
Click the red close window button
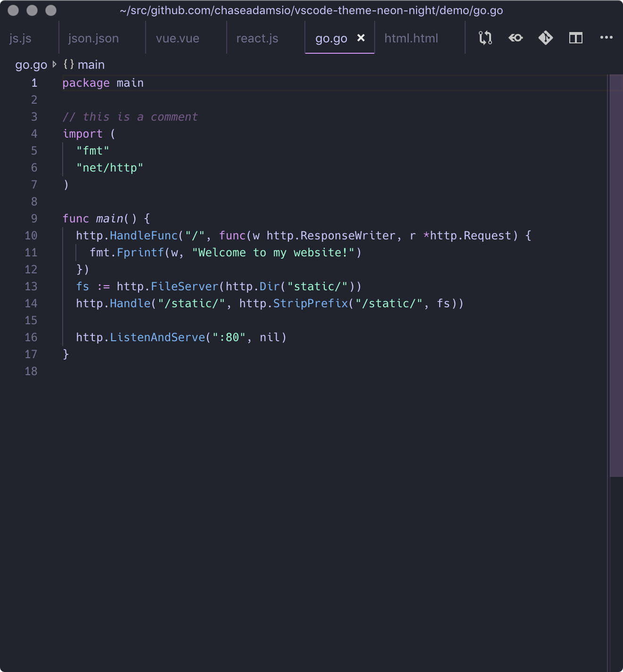[13, 10]
